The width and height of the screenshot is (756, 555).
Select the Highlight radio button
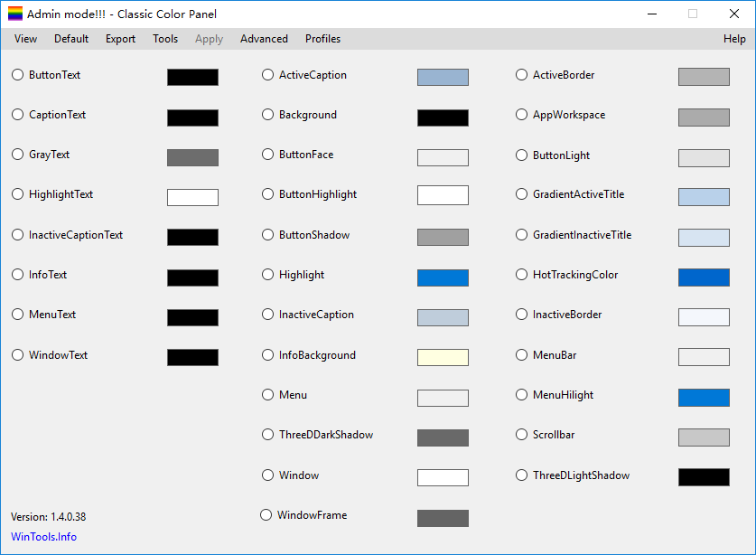click(x=267, y=275)
